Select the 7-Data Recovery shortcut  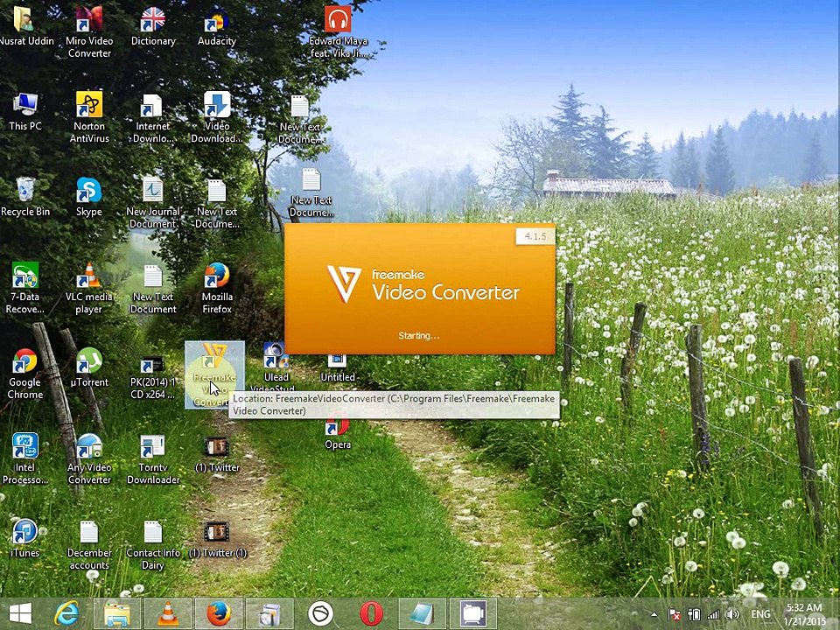(25, 288)
